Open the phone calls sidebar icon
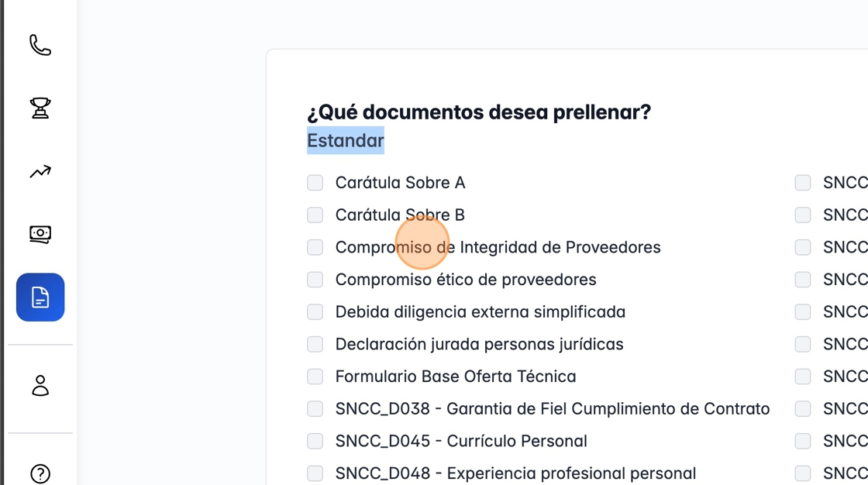Image resolution: width=868 pixels, height=485 pixels. point(40,46)
